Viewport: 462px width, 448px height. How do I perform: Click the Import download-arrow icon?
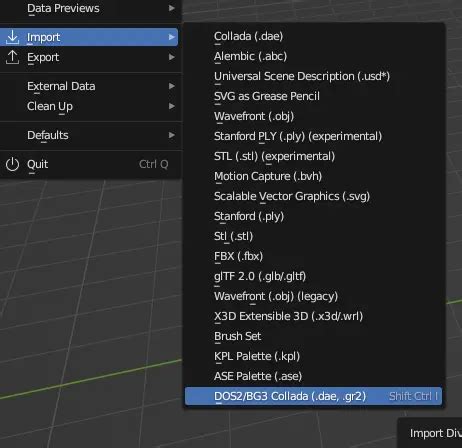point(12,37)
